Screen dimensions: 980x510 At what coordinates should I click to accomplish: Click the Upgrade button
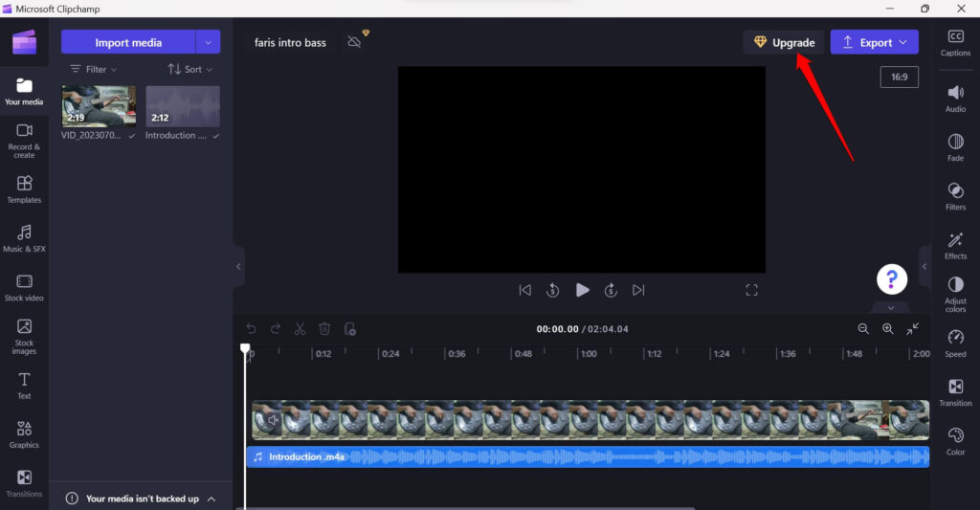[783, 42]
